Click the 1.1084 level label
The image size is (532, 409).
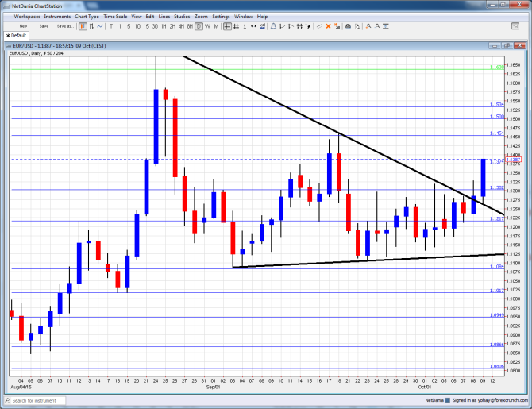pos(497,266)
